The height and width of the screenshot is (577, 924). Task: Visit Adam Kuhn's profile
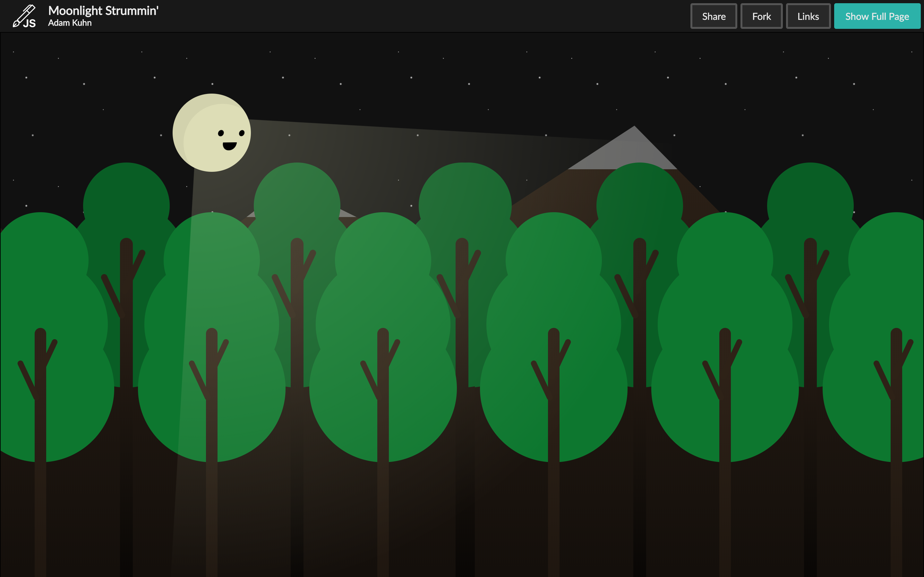[x=70, y=22]
